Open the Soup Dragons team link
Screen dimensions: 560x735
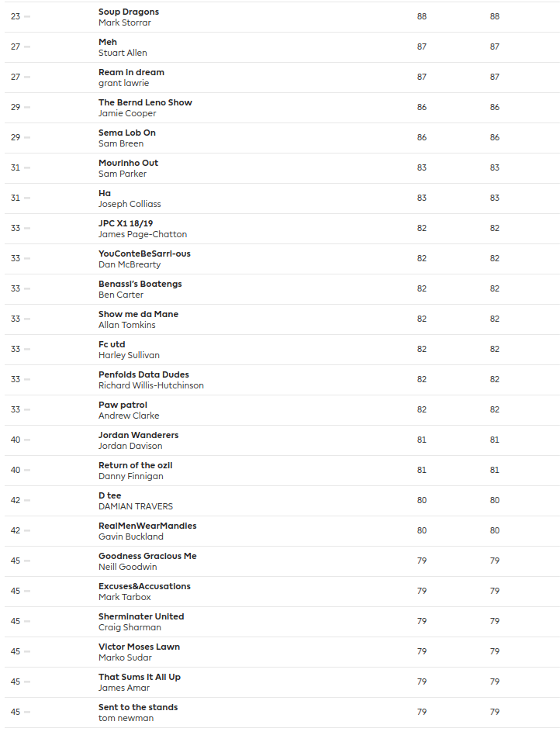pos(129,12)
